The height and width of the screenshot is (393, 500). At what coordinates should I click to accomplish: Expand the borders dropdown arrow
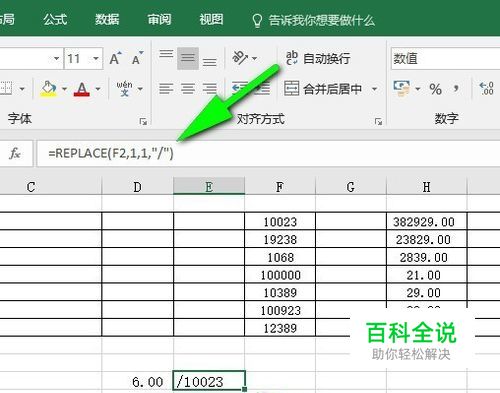click(x=22, y=89)
